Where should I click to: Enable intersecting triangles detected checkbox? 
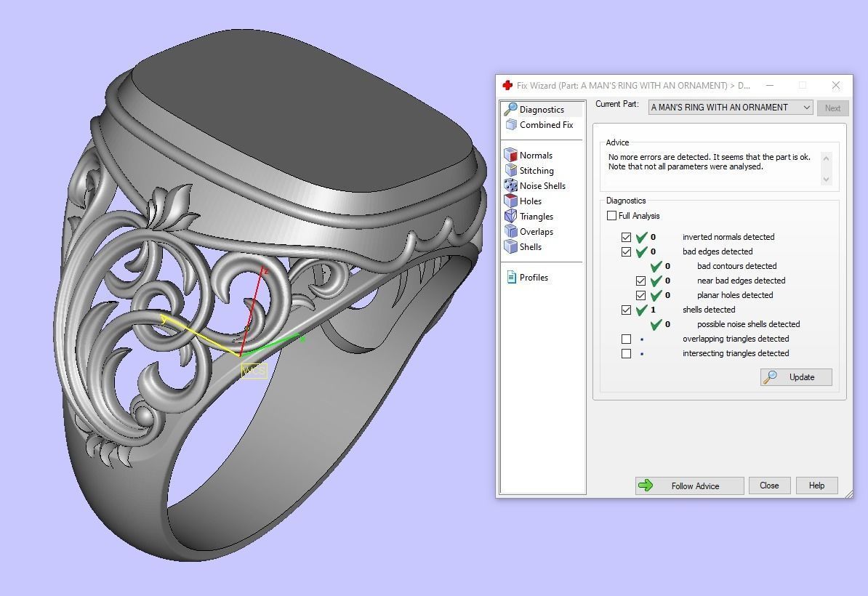(x=626, y=353)
